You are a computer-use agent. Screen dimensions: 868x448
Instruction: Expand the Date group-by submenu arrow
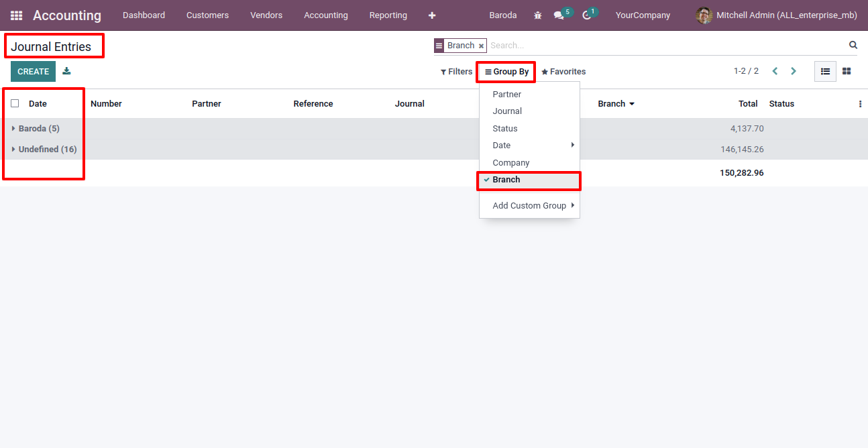tap(572, 145)
